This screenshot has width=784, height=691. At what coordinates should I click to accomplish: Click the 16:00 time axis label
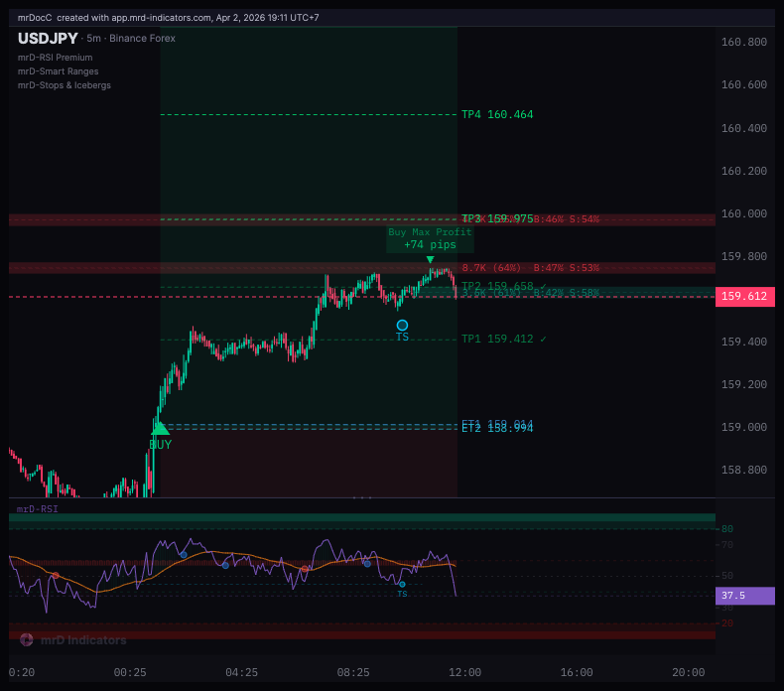(x=577, y=672)
